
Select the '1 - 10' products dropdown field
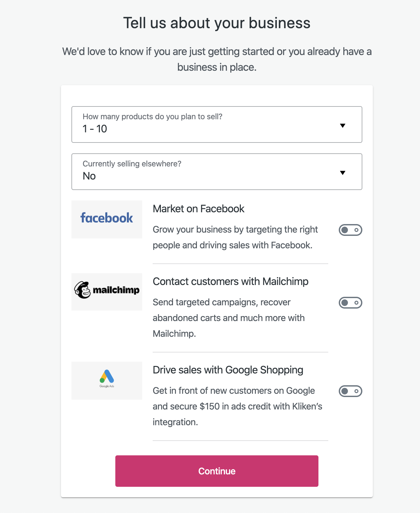pyautogui.click(x=217, y=124)
